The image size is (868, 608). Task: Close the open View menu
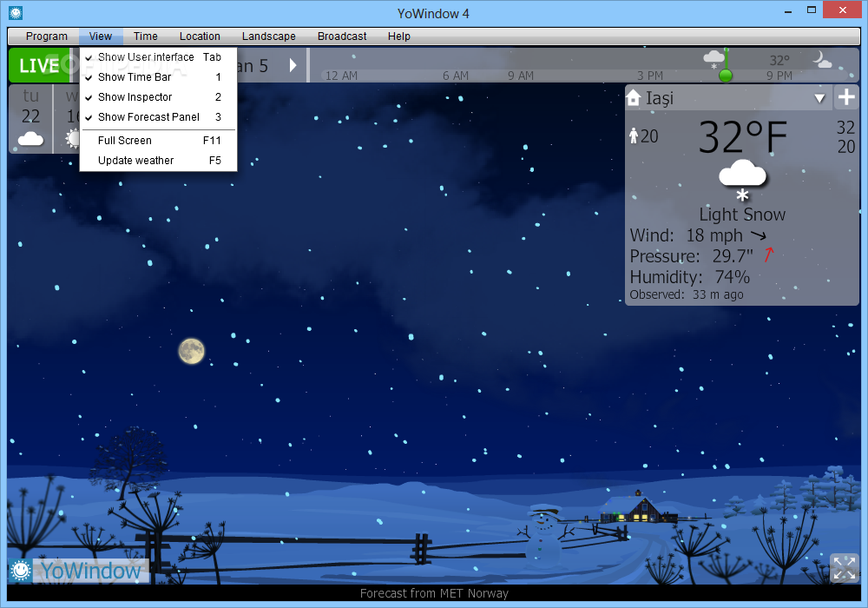[x=100, y=36]
